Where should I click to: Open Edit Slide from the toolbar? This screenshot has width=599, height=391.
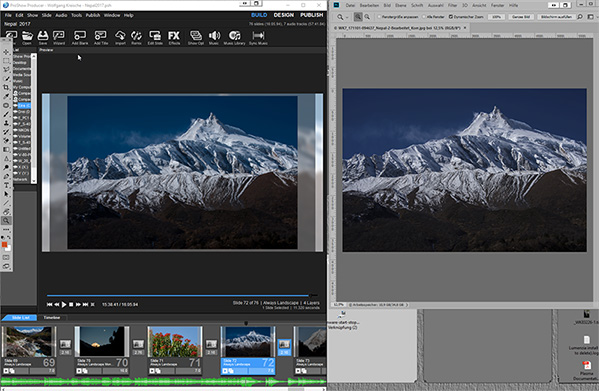[x=155, y=37]
